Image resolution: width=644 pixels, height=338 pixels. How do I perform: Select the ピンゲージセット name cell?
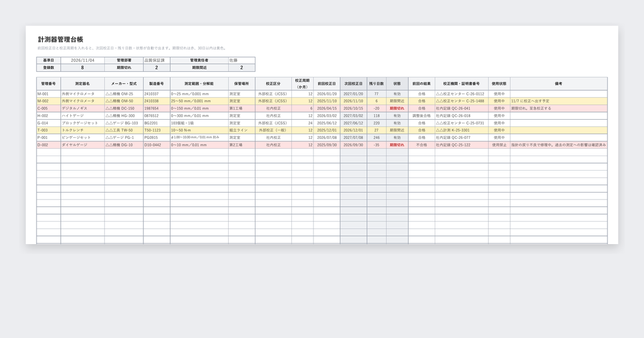point(83,137)
